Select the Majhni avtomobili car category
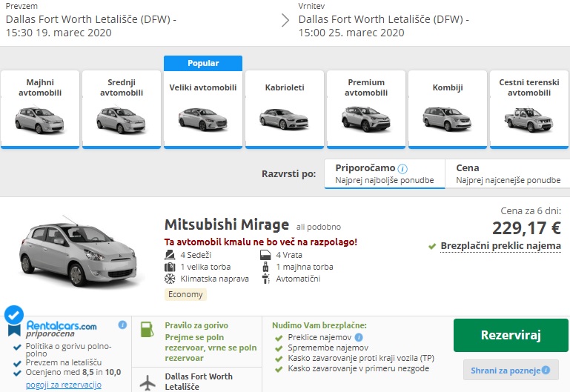This screenshot has width=570, height=392. tap(40, 108)
